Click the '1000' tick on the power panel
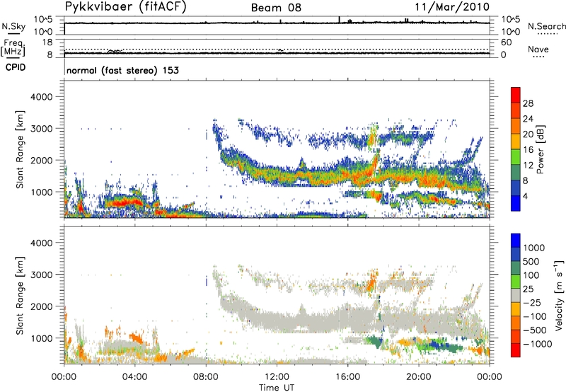 pyautogui.click(x=42, y=192)
